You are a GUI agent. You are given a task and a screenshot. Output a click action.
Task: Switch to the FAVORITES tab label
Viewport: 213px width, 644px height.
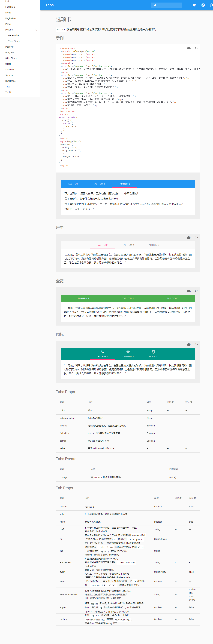point(128,357)
